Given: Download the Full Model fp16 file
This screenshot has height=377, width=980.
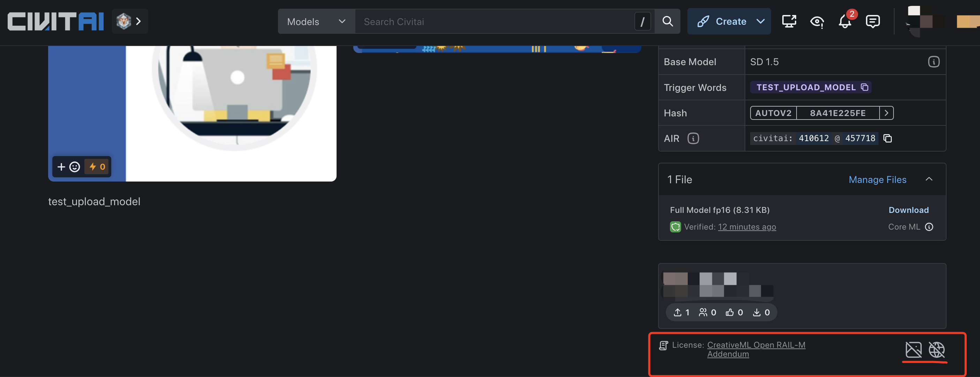Looking at the screenshot, I should point(909,210).
